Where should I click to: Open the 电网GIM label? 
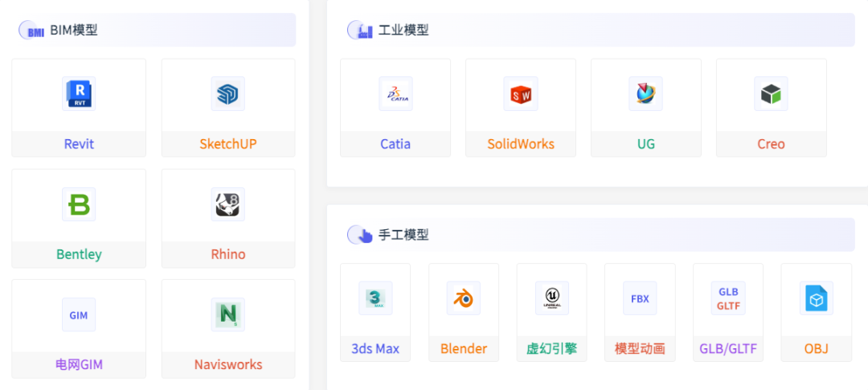pyautogui.click(x=79, y=364)
